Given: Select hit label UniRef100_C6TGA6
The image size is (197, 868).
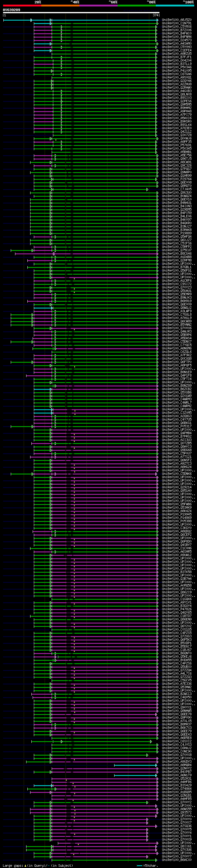Looking at the screenshot, I should click(x=177, y=74).
